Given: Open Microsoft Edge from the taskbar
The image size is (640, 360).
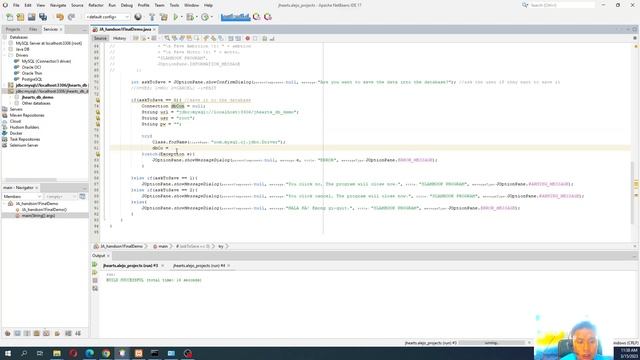Looking at the screenshot, I should (x=89, y=353).
